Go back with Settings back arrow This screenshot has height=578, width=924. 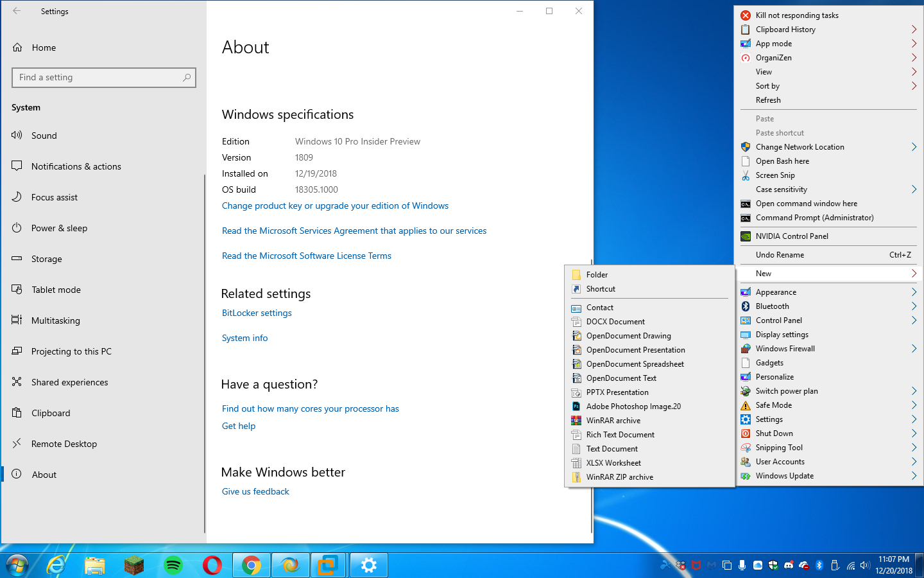point(17,11)
